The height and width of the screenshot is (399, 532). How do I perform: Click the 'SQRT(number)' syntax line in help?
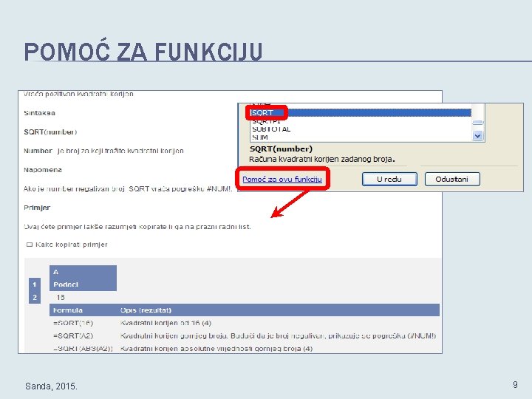tap(50, 132)
